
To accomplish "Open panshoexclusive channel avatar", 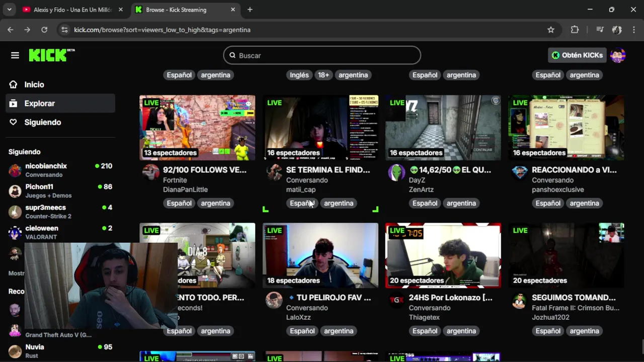I will click(x=520, y=172).
